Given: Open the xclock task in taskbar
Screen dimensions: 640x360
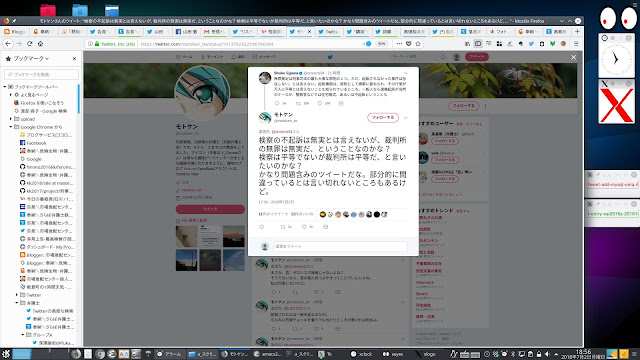Looking at the screenshot, I should click(362, 354).
